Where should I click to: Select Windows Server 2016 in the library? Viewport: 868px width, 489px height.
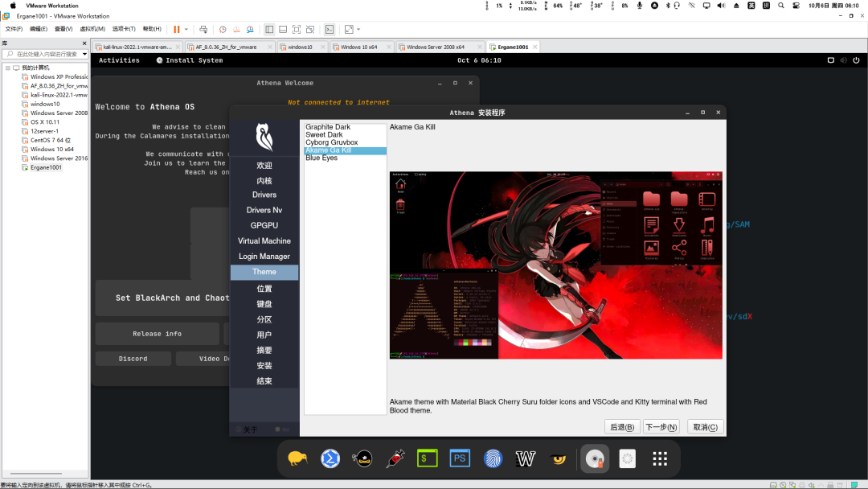(55, 158)
